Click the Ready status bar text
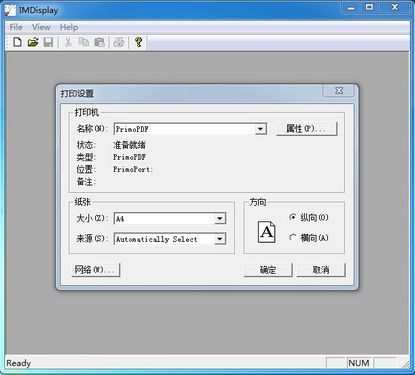The image size is (415, 375). click(x=18, y=363)
